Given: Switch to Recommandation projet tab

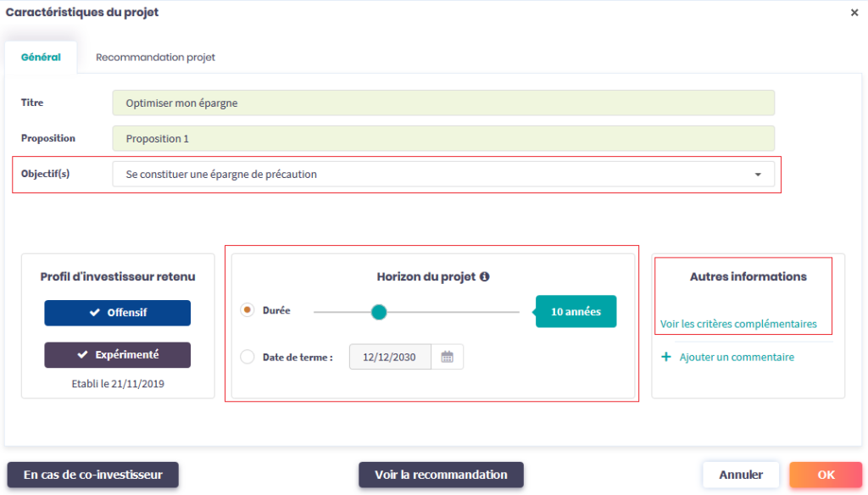Looking at the screenshot, I should tap(155, 58).
